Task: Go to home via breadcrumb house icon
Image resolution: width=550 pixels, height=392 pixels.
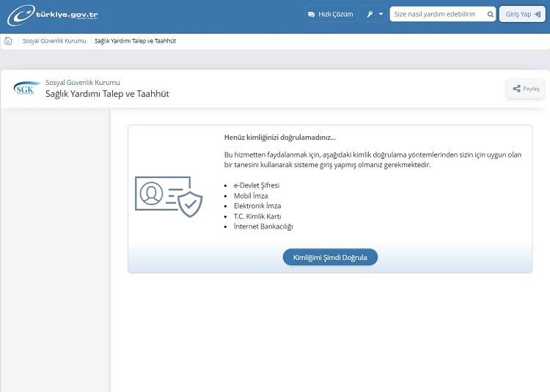Action: [x=8, y=41]
